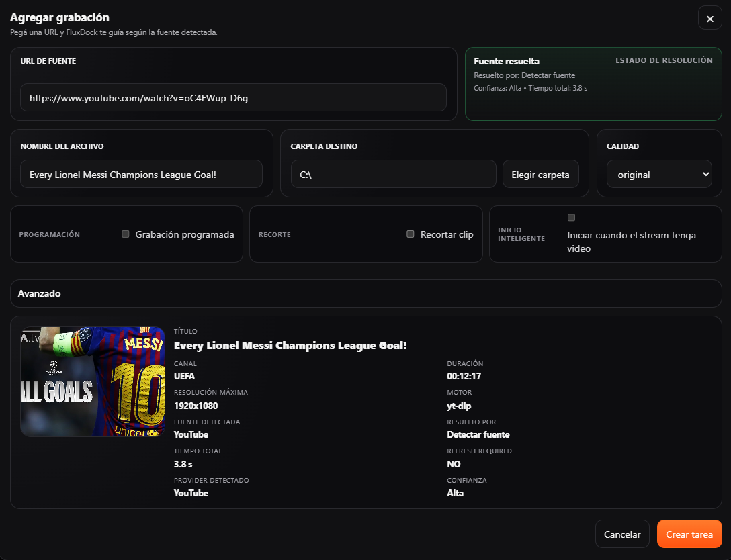This screenshot has height=560, width=731.
Task: Click the YouTube value under Fuente detectada
Action: 191,434
